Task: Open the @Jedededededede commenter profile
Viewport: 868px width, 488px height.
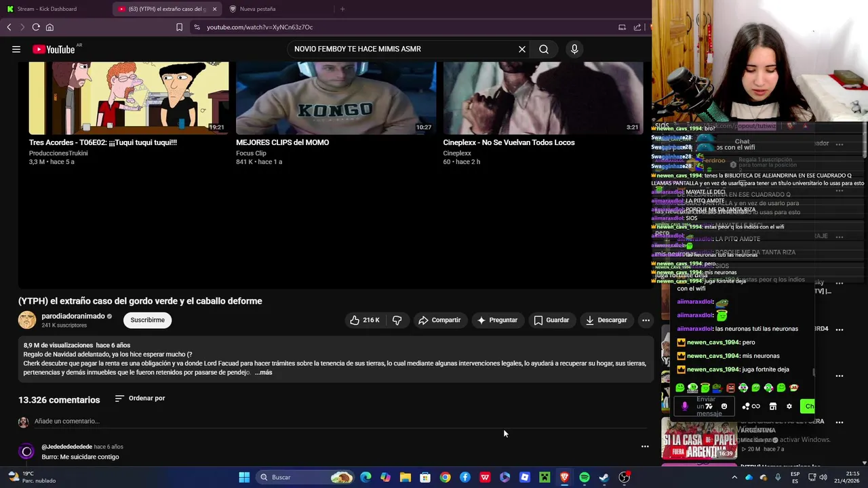Action: pos(66,447)
